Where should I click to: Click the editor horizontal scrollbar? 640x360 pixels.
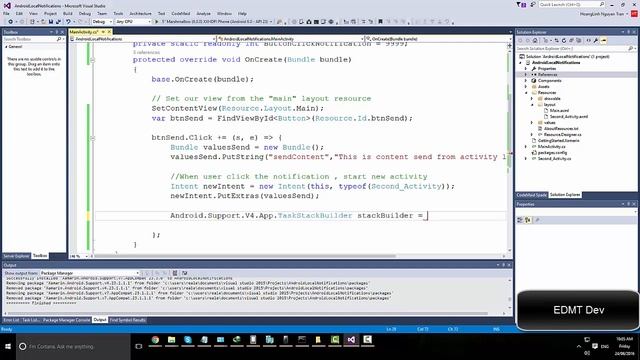[x=245, y=256]
